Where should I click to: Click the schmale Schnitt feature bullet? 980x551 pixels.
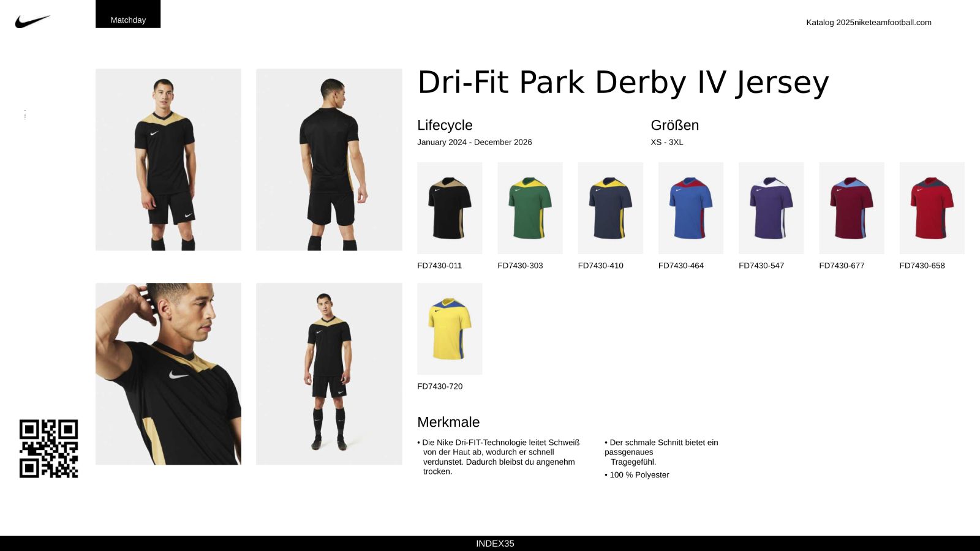click(x=661, y=452)
